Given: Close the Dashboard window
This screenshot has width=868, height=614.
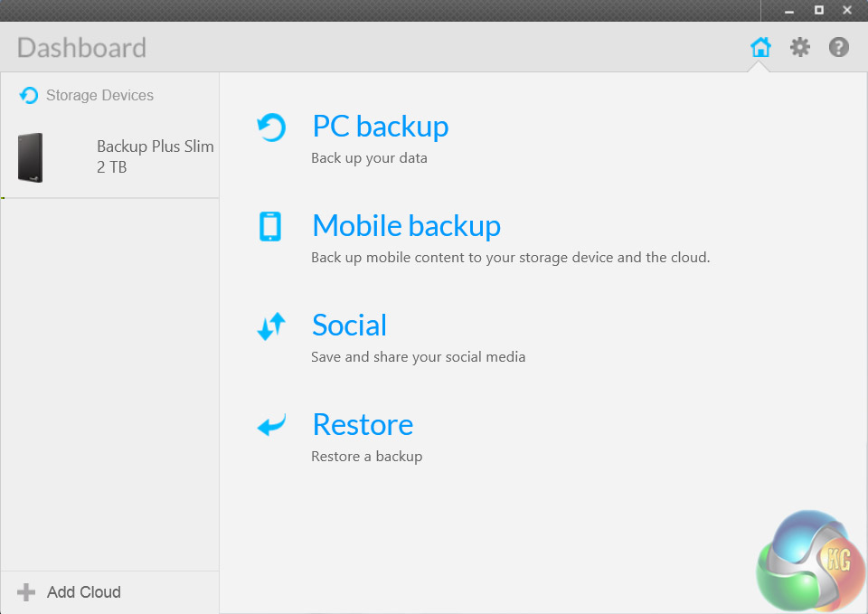Looking at the screenshot, I should pos(847,10).
